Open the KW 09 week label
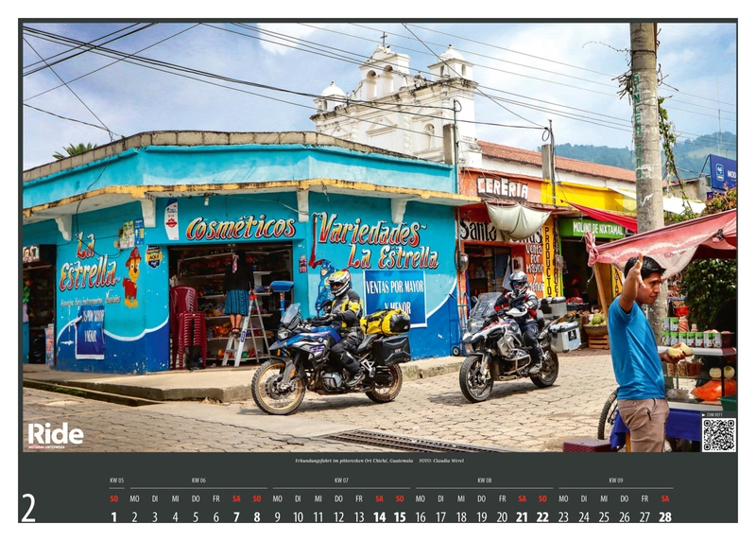The width and height of the screenshot is (756, 541). [x=615, y=480]
